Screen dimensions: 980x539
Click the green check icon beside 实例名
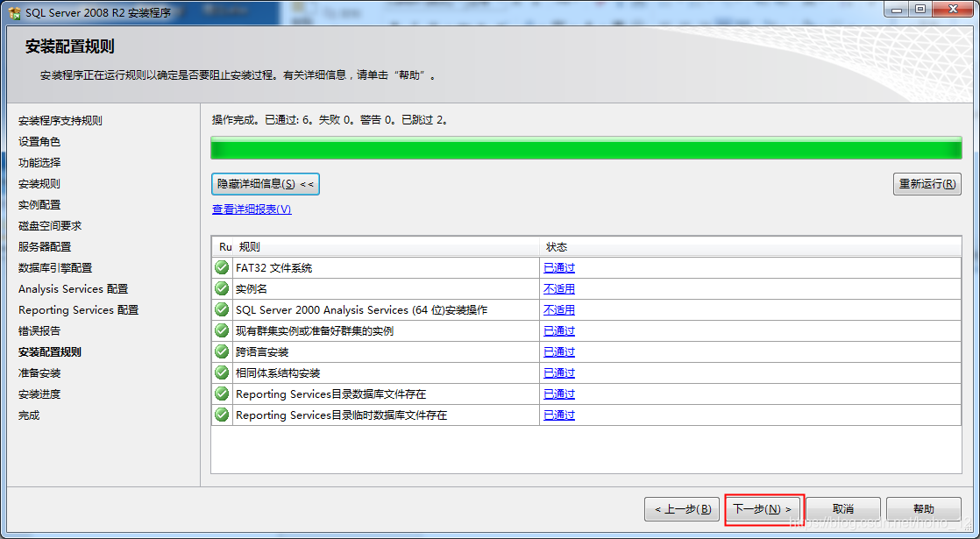click(x=221, y=288)
